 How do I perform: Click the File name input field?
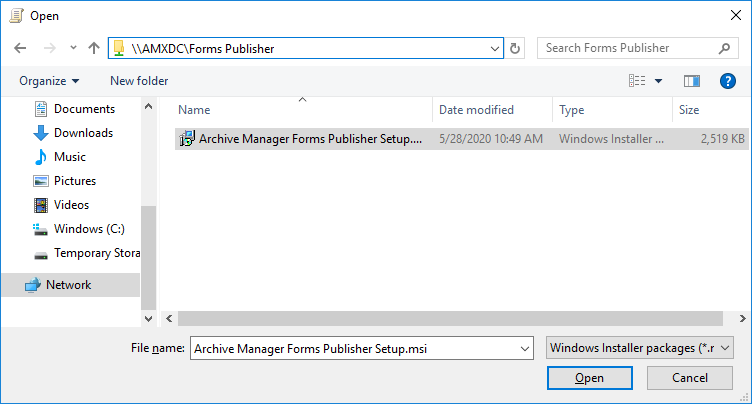coord(354,348)
